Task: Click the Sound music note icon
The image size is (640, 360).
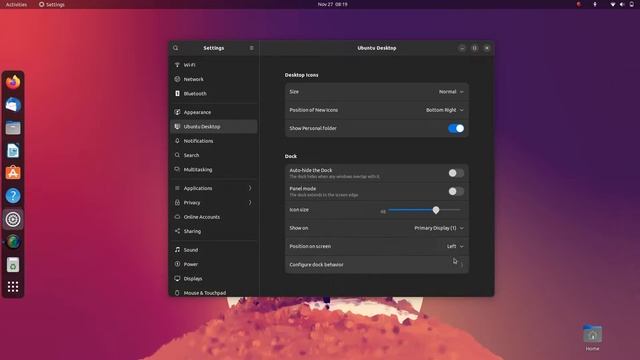Action: click(x=177, y=250)
